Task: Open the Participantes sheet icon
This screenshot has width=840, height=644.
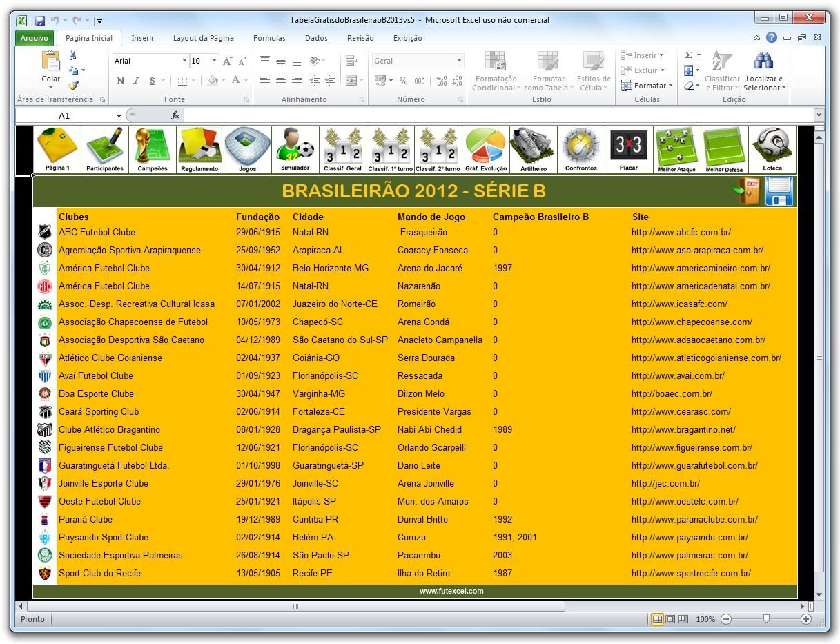Action: click(105, 149)
